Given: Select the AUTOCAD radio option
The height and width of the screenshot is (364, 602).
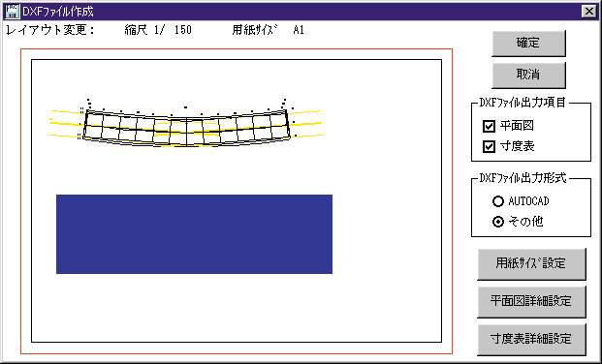Looking at the screenshot, I should tap(498, 201).
